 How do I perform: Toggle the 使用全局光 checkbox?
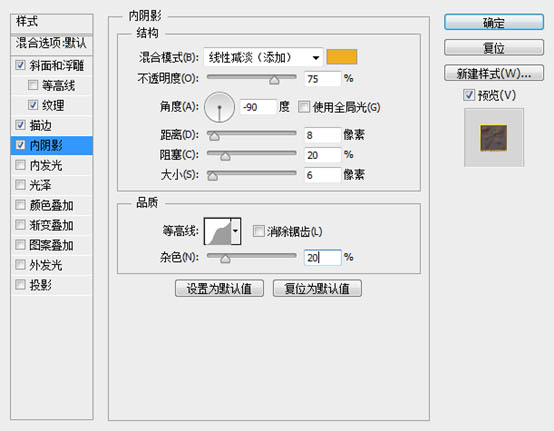304,107
